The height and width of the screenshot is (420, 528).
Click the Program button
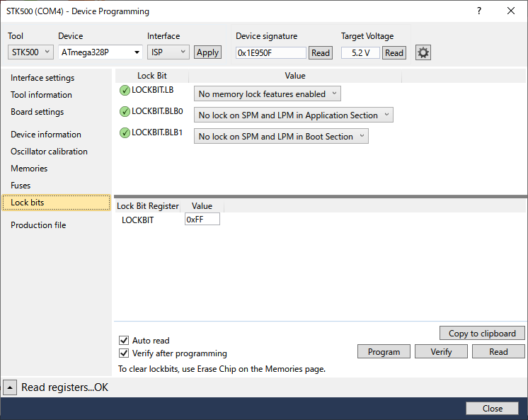coord(384,351)
